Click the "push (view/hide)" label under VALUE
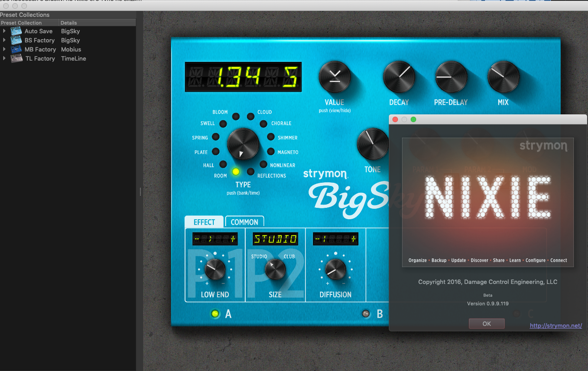The height and width of the screenshot is (371, 588). click(334, 110)
